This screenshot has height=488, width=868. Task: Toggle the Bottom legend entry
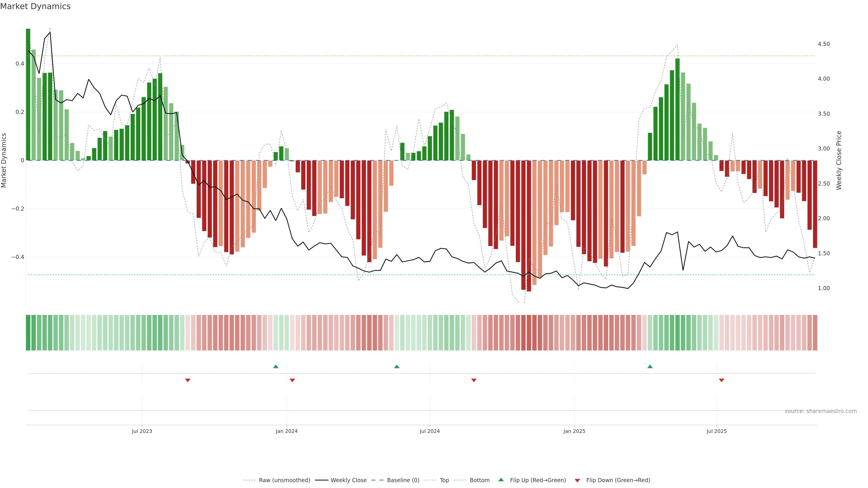coord(479,480)
